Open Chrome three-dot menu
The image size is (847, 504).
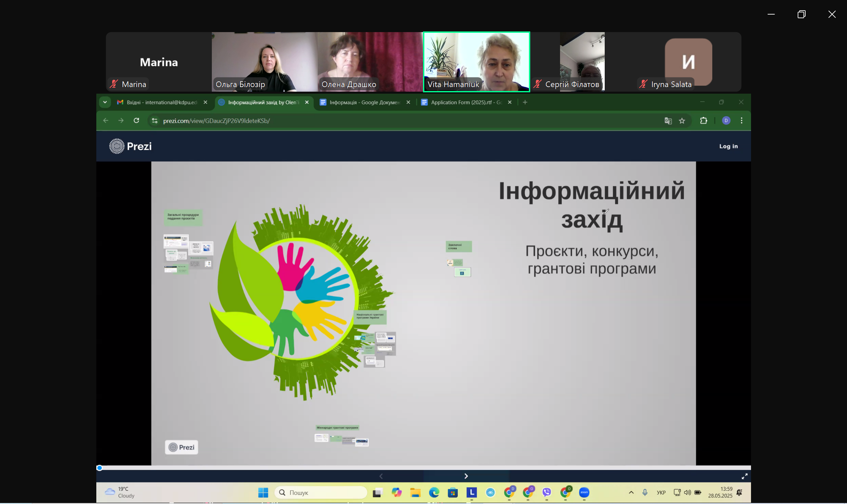point(741,120)
